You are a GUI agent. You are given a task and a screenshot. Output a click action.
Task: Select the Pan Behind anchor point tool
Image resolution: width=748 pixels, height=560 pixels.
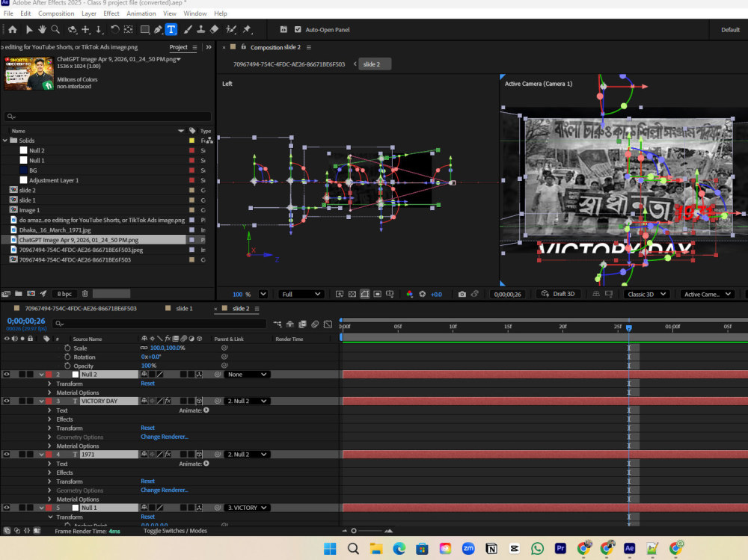tap(129, 30)
